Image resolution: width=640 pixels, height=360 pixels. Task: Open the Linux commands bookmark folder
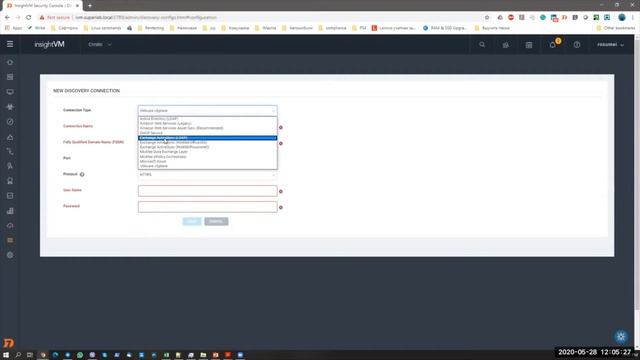tap(102, 28)
